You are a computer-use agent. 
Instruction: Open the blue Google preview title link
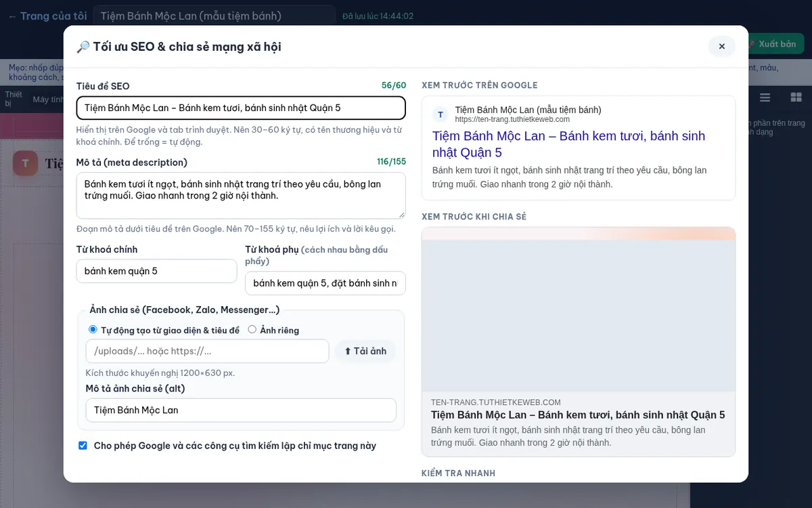[569, 144]
